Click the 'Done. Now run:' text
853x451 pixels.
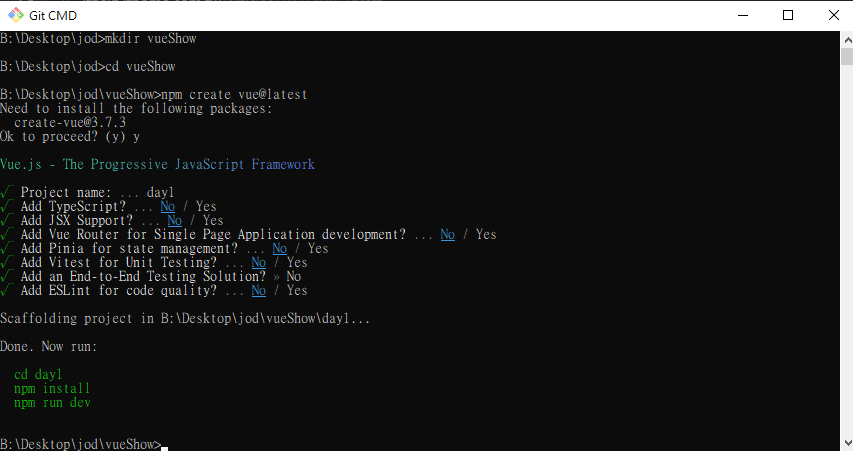click(48, 347)
